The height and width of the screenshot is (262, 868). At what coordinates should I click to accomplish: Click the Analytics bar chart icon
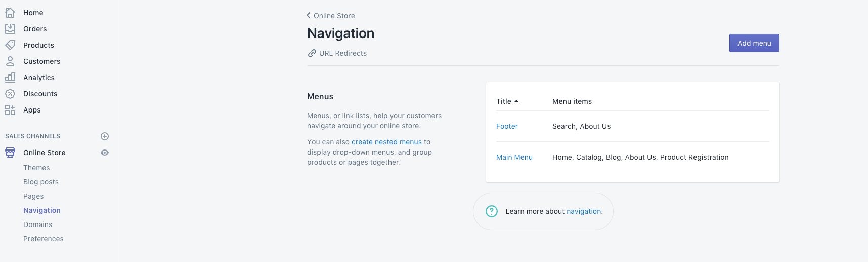point(10,78)
